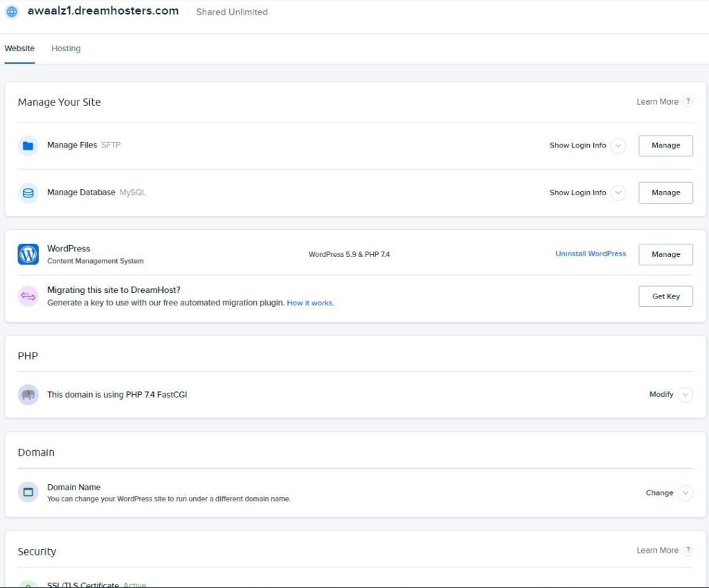Click Learn More in Security section
This screenshot has height=588, width=709.
point(658,551)
